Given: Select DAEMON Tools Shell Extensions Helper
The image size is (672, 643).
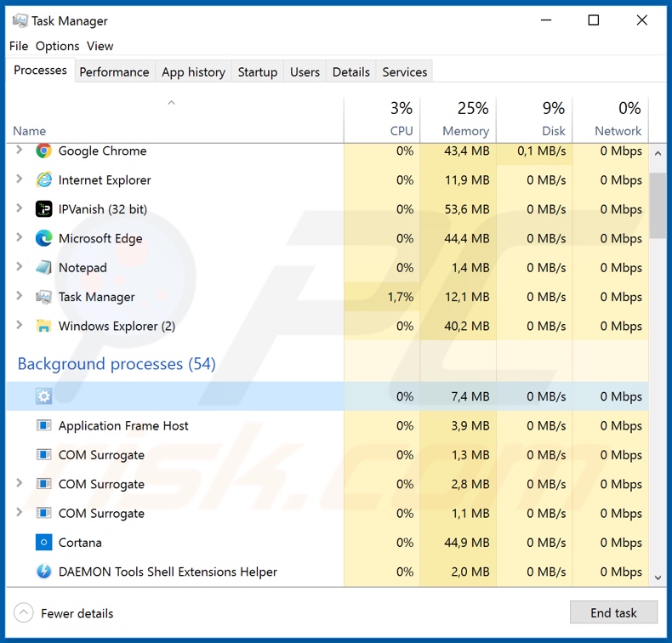Looking at the screenshot, I should pos(168,572).
